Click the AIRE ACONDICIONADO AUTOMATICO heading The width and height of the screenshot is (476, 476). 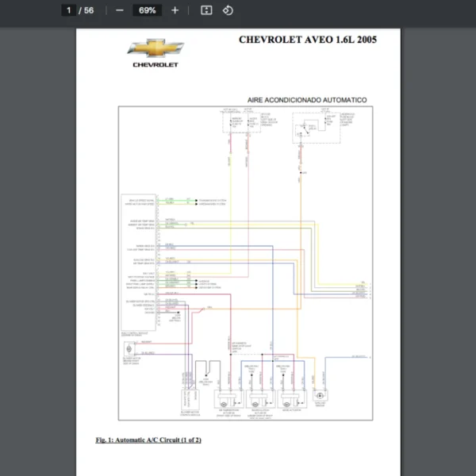coord(307,100)
